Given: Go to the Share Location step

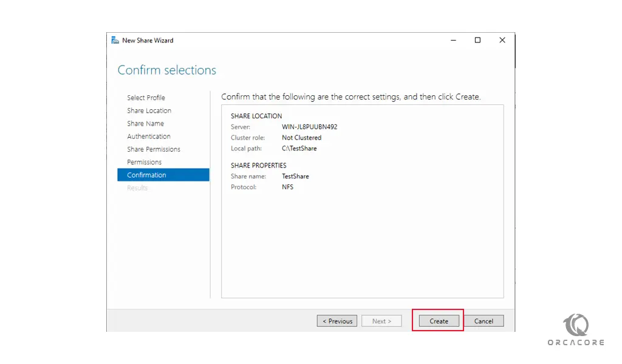Looking at the screenshot, I should (x=149, y=110).
